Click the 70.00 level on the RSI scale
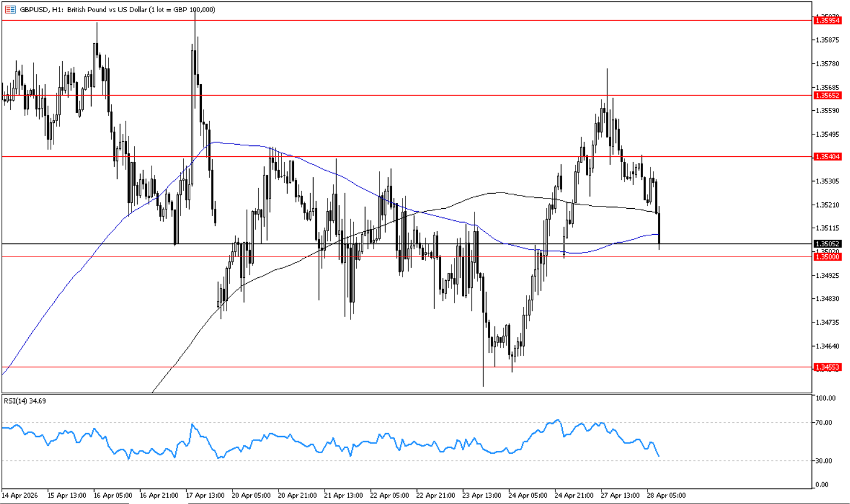The width and height of the screenshot is (850, 504). (x=824, y=423)
